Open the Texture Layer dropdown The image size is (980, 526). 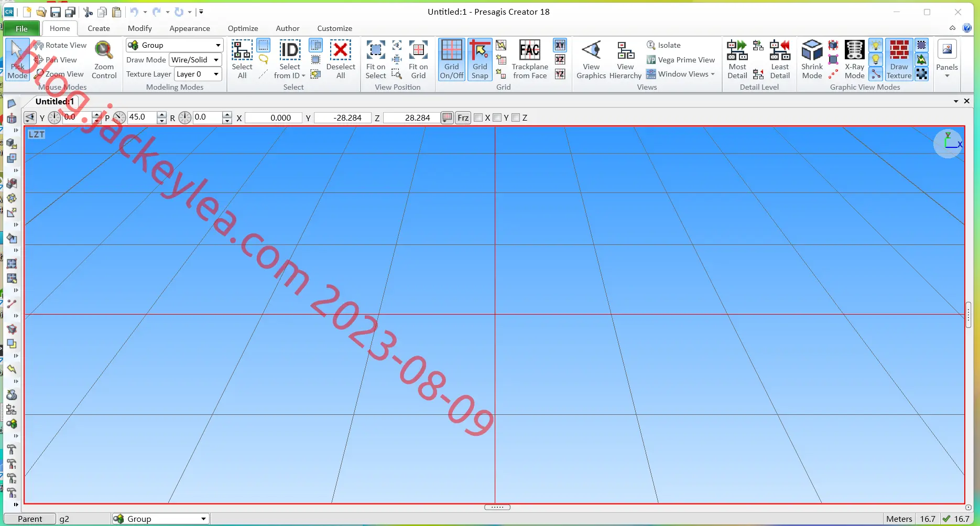198,74
